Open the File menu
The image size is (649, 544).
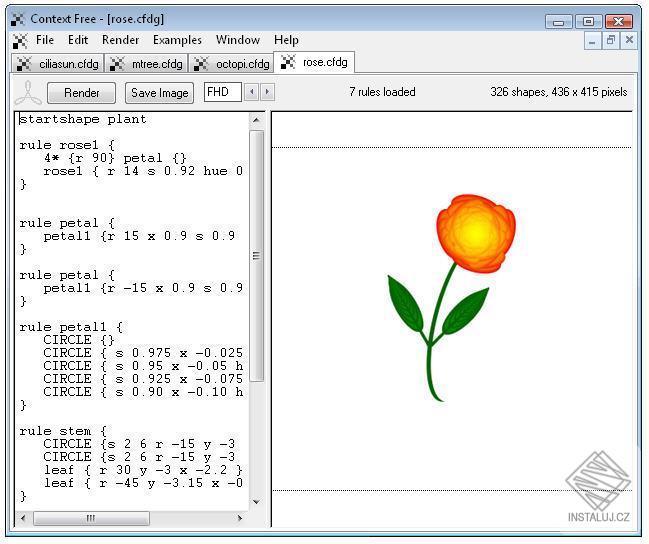[45, 40]
